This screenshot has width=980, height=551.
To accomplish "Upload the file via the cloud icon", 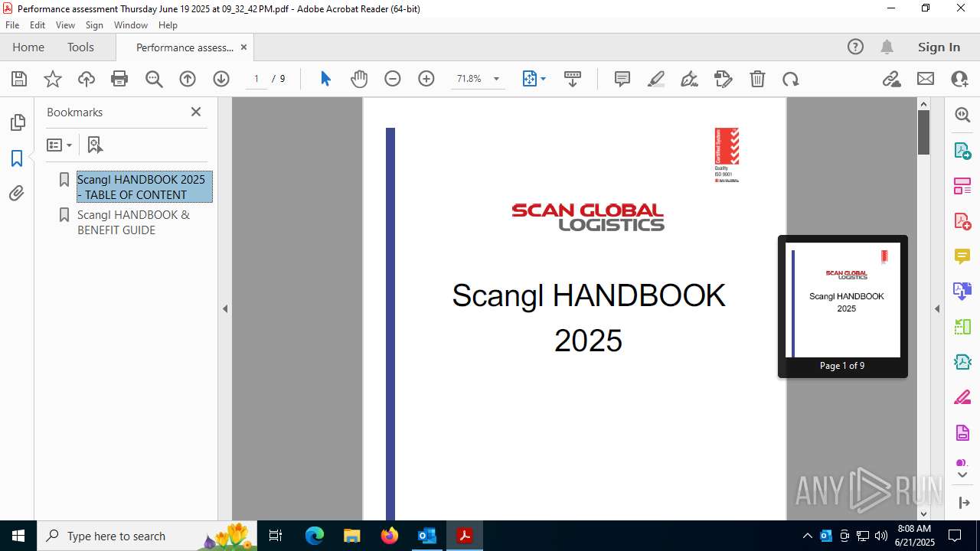I will coord(87,79).
